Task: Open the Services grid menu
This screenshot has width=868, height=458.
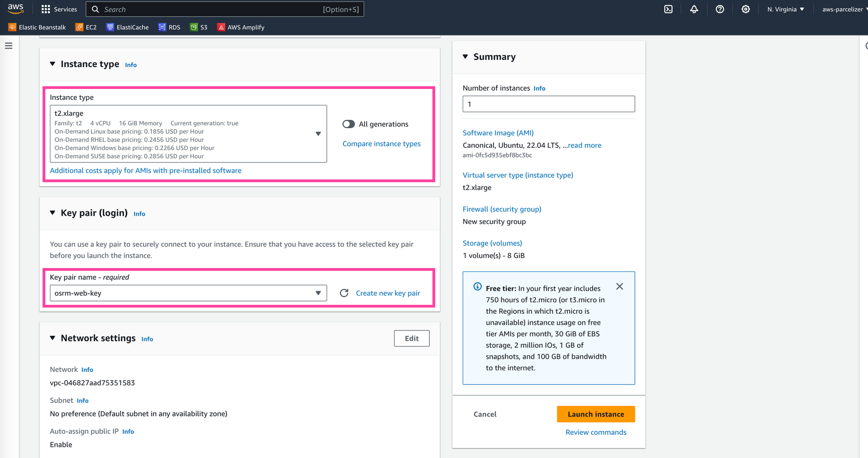Action: [x=59, y=9]
